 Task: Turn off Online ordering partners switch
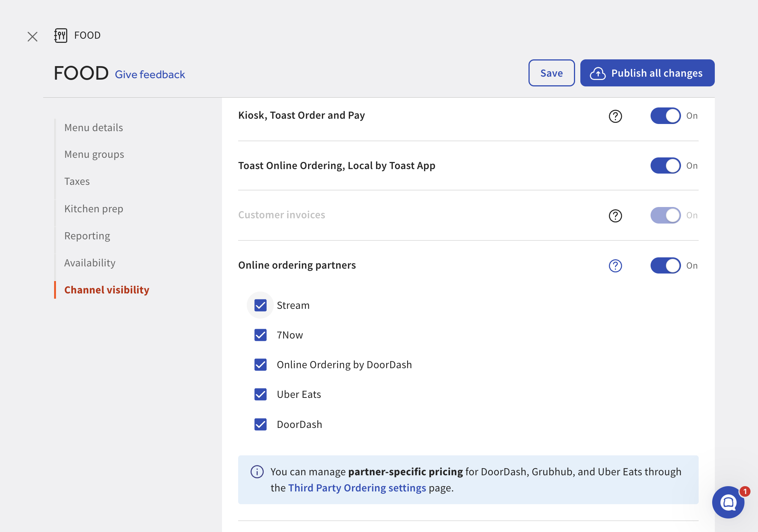coord(666,266)
